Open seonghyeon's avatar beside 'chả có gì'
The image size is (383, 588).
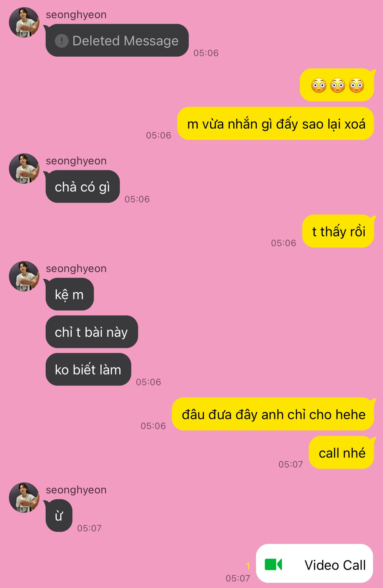[24, 168]
